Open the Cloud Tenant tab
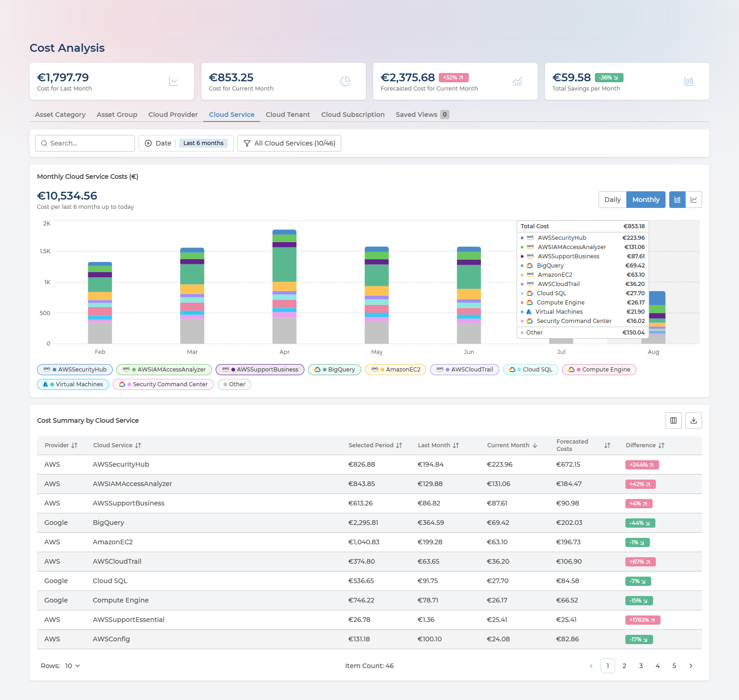 point(288,115)
